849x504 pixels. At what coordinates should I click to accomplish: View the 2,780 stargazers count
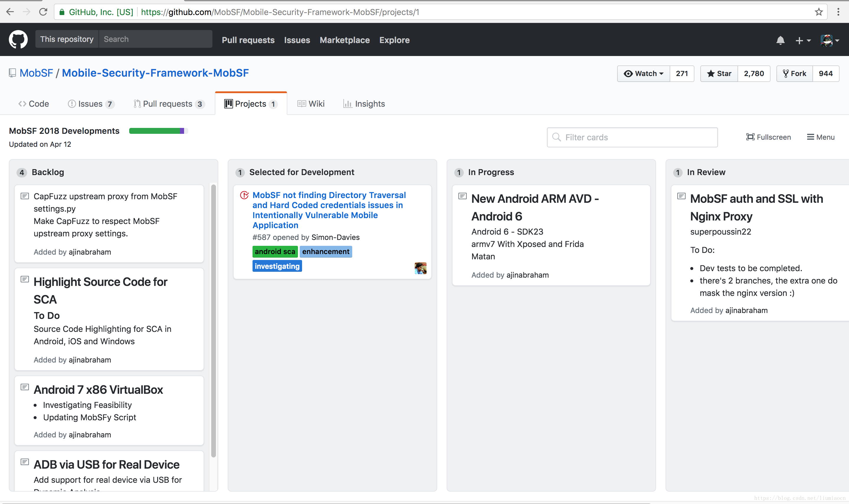tap(754, 73)
